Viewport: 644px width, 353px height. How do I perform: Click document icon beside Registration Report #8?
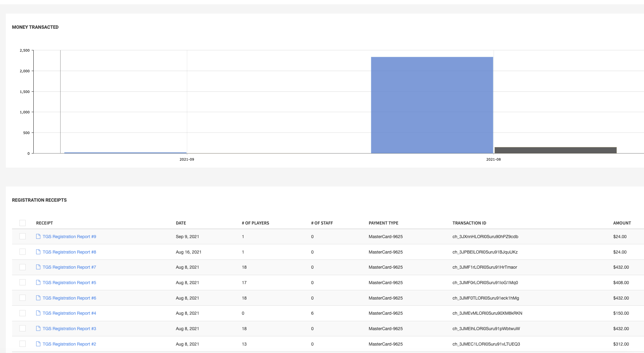pyautogui.click(x=38, y=252)
